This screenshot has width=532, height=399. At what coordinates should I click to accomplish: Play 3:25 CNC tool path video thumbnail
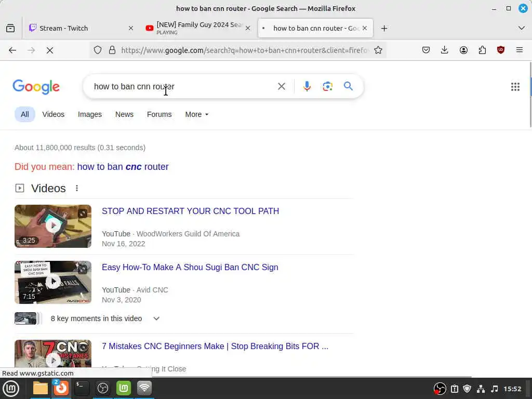point(53,227)
